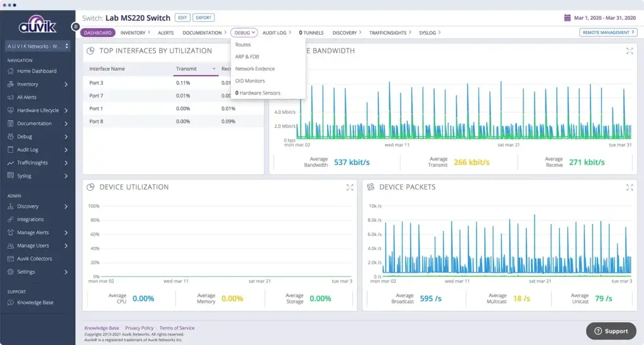644x345 pixels.
Task: Click Average Bandwidth value 537 kbit/s
Action: (x=352, y=162)
